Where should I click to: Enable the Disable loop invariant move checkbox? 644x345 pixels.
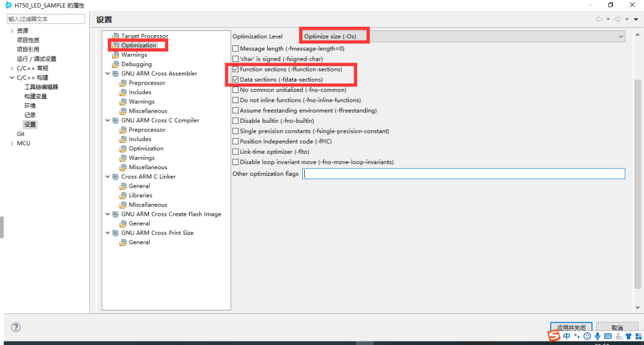coord(236,162)
